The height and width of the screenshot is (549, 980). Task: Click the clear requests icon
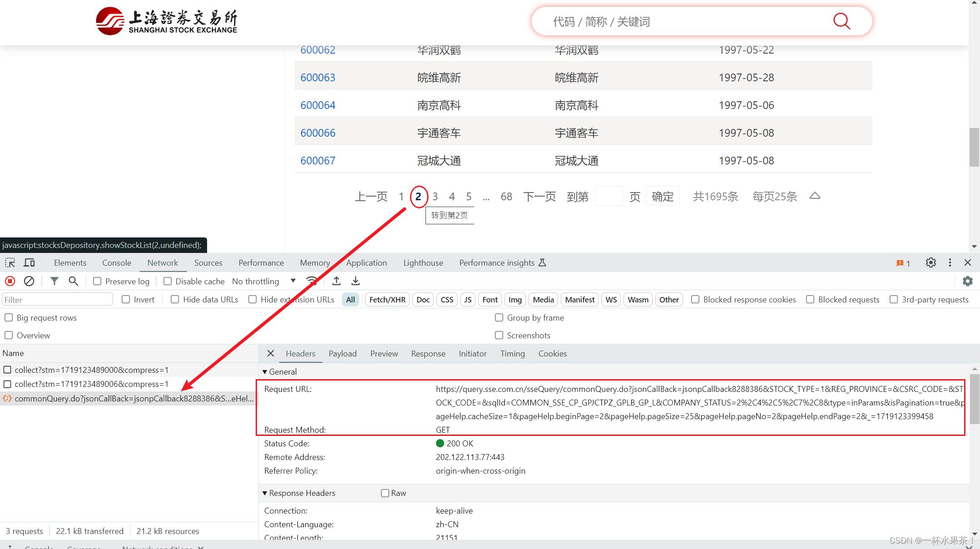28,281
